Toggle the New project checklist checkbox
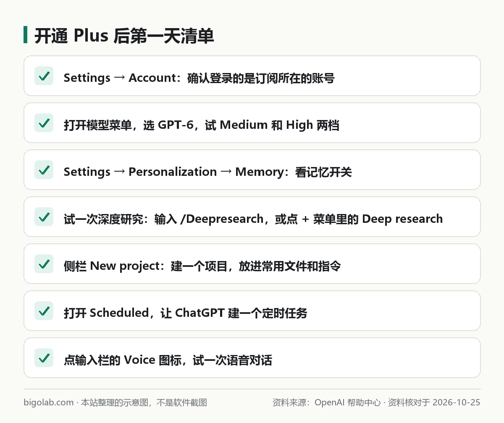Screen dimensions: 504x423 click(x=44, y=264)
